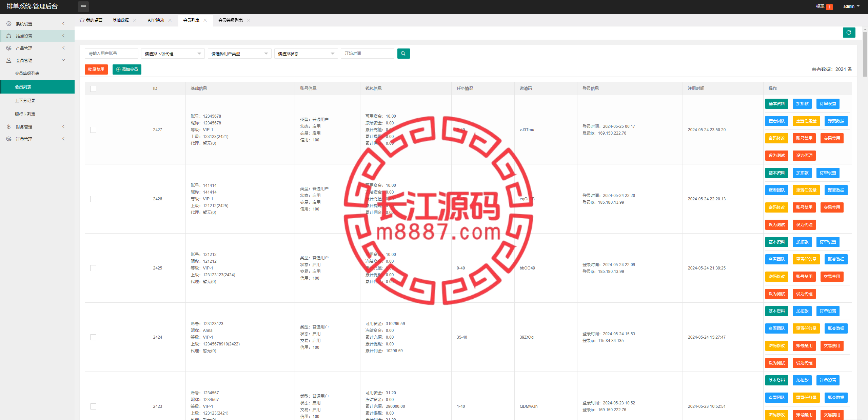868x420 pixels.
Task: Click the 开始时间 date input field
Action: click(x=368, y=54)
